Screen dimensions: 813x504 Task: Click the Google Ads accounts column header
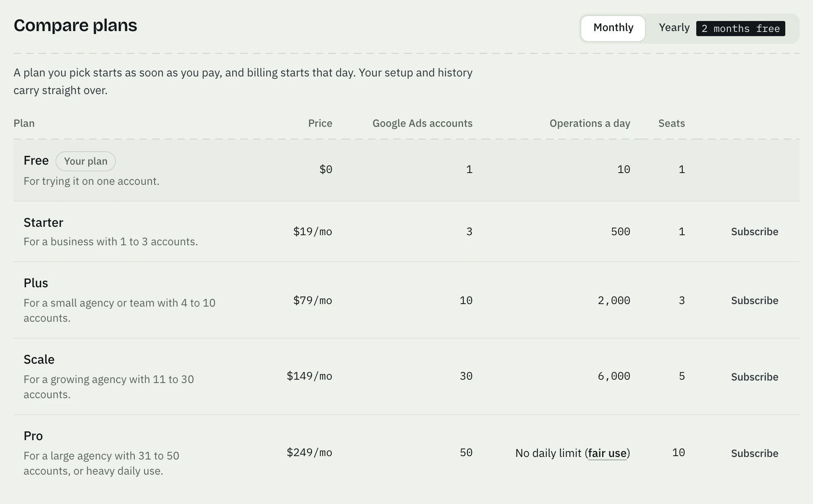click(422, 123)
